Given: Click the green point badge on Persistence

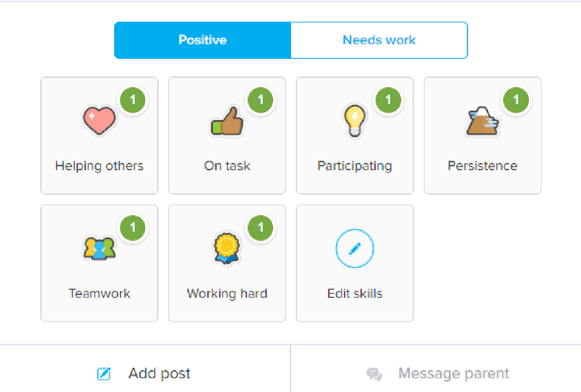Looking at the screenshot, I should pos(516,100).
